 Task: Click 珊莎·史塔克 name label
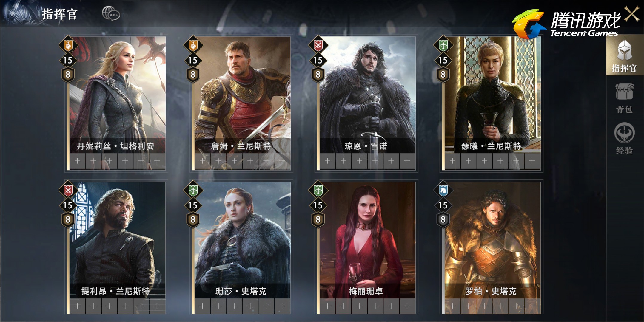click(241, 291)
